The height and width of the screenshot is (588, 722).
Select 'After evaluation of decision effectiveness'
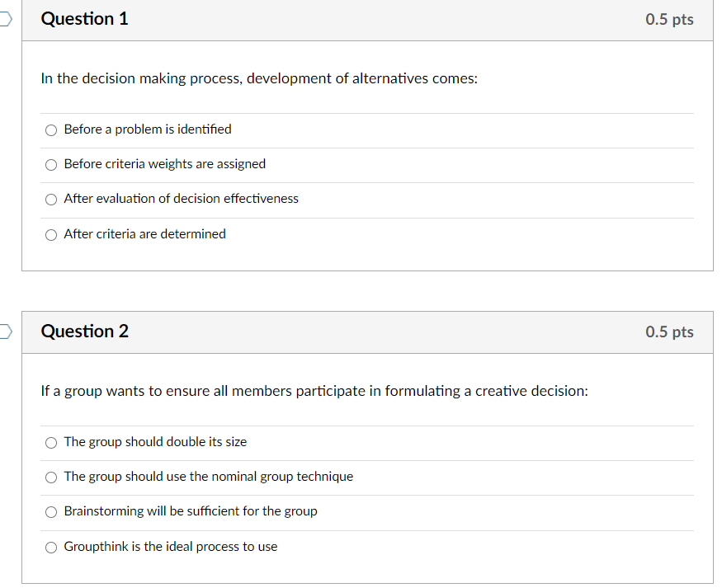click(x=50, y=199)
